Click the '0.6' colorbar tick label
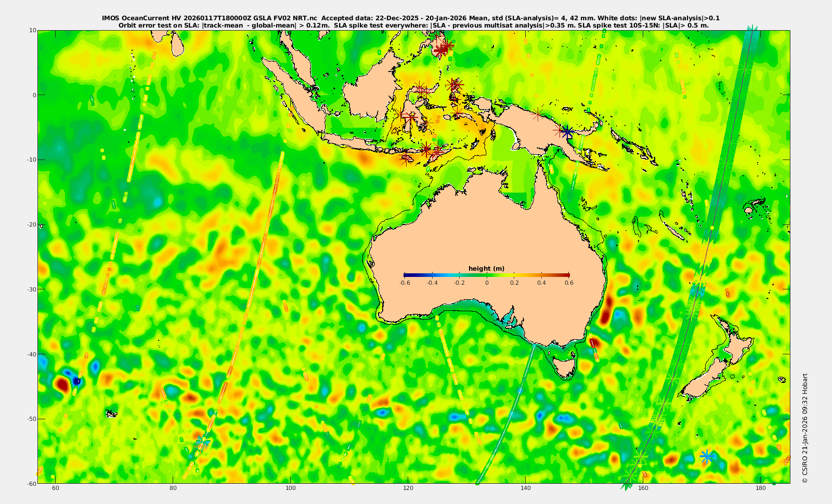 pos(569,283)
